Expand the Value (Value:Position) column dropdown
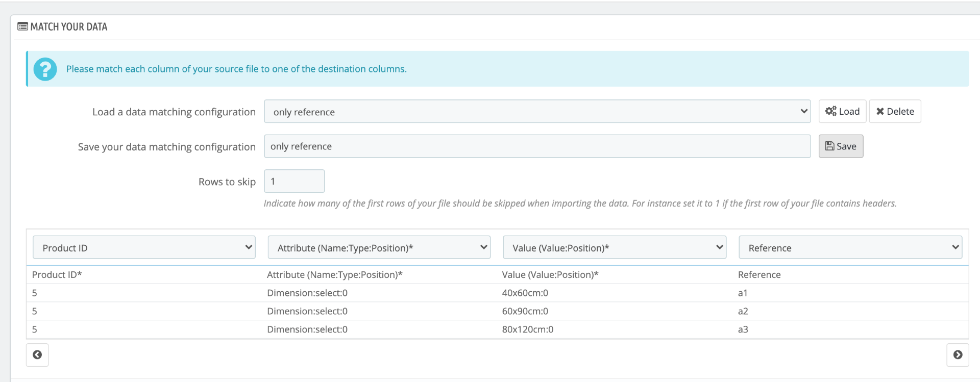The image size is (980, 382). [614, 248]
